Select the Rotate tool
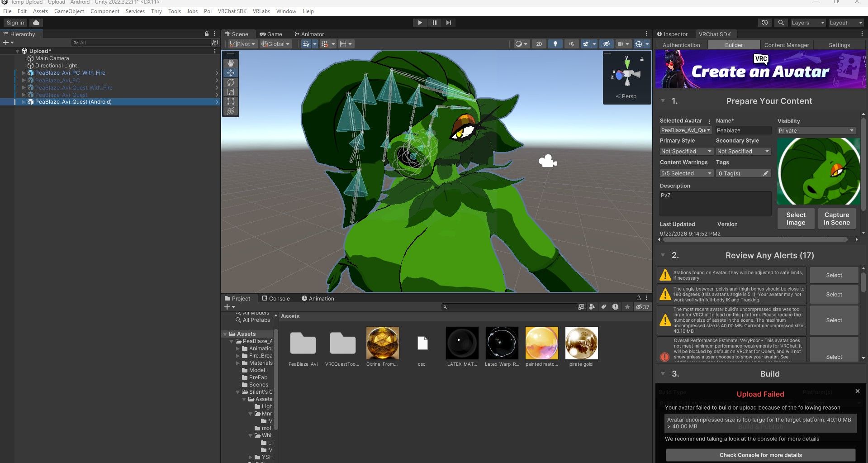This screenshot has height=463, width=868. click(x=231, y=82)
